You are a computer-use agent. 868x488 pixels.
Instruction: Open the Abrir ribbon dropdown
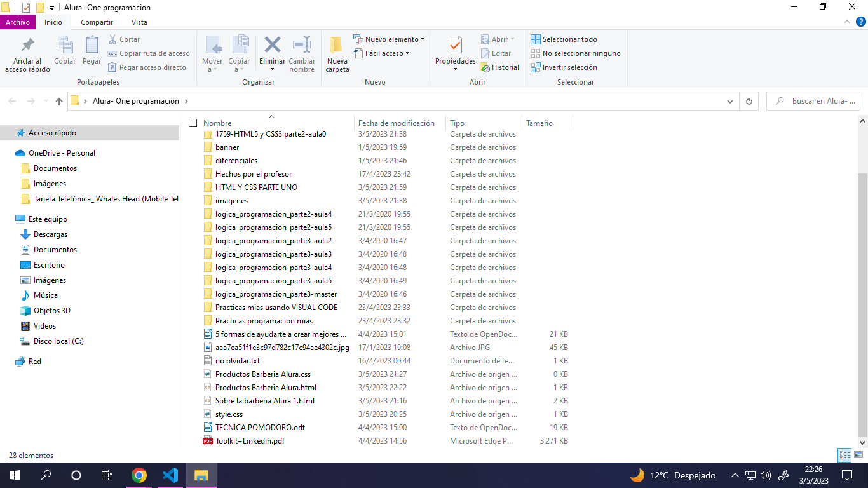498,39
